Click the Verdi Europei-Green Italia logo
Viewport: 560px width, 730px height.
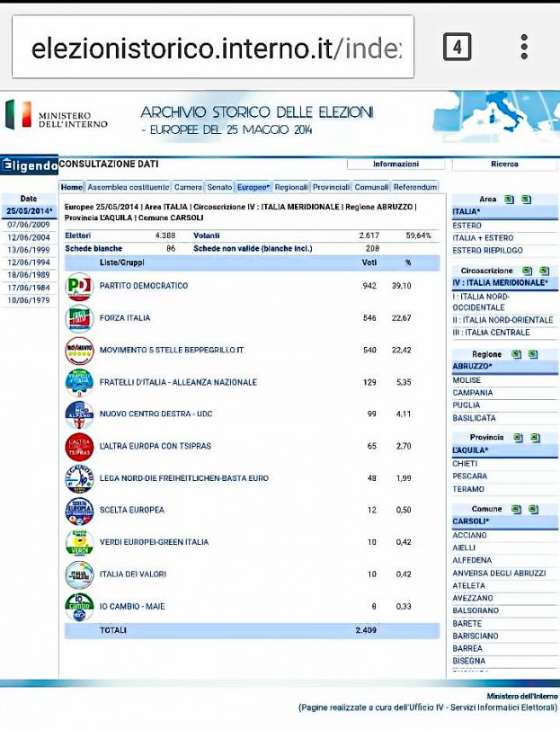pos(79,543)
